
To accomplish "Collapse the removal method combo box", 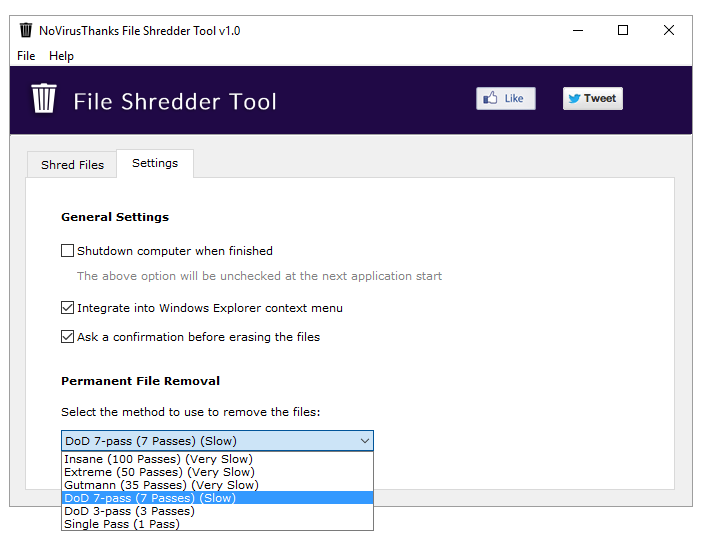I will 217,441.
